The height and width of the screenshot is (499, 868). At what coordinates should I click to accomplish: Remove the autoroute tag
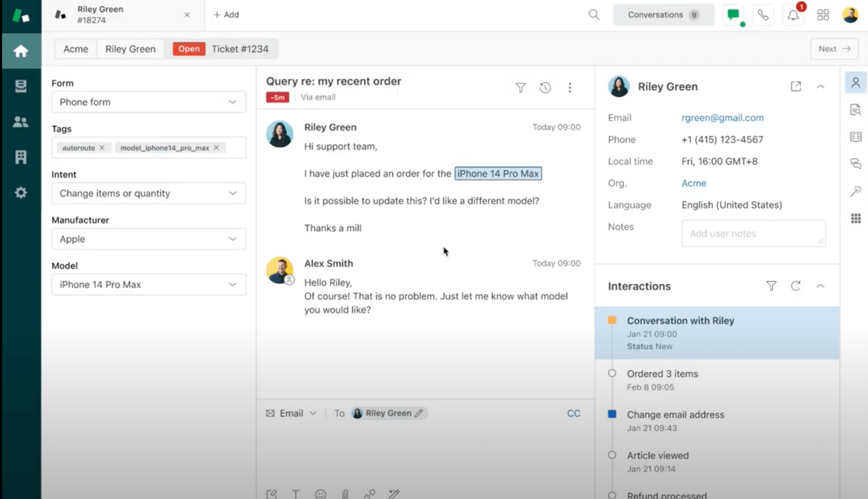point(102,148)
